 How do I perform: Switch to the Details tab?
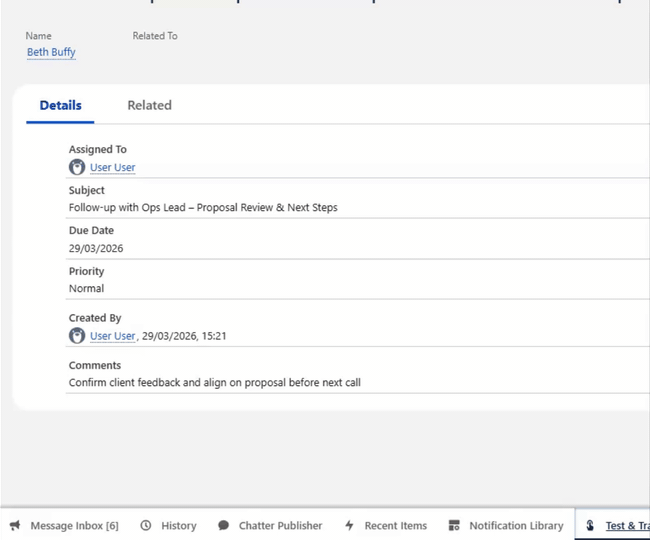(61, 105)
